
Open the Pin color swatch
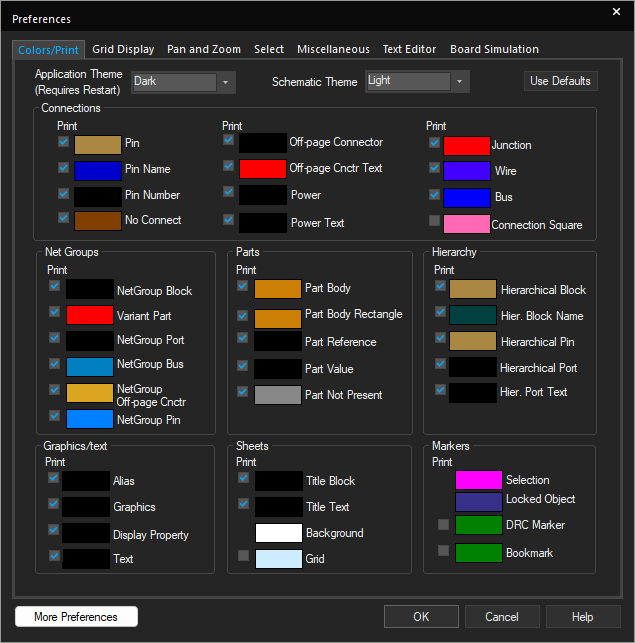coord(98,144)
